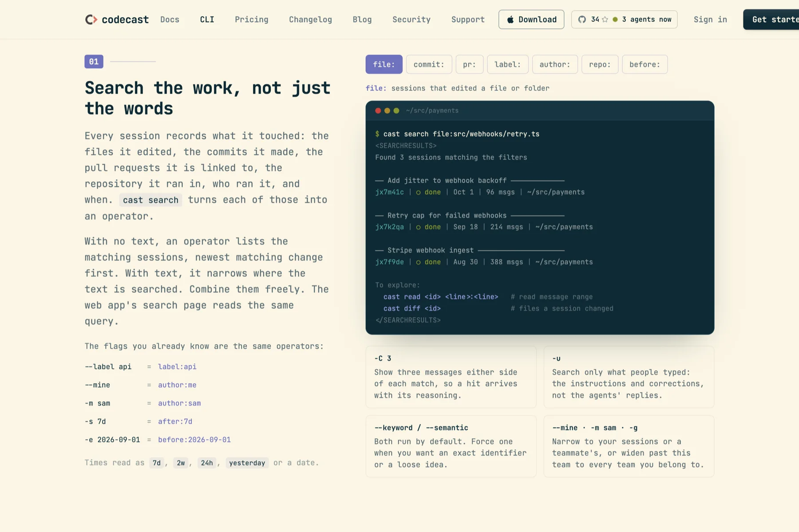Click the author:sam operator text
Screen dimensions: 799x532
(x=179, y=403)
